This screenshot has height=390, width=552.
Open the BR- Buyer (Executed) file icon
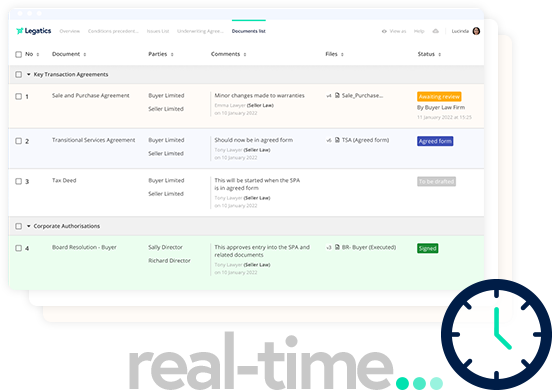[337, 247]
